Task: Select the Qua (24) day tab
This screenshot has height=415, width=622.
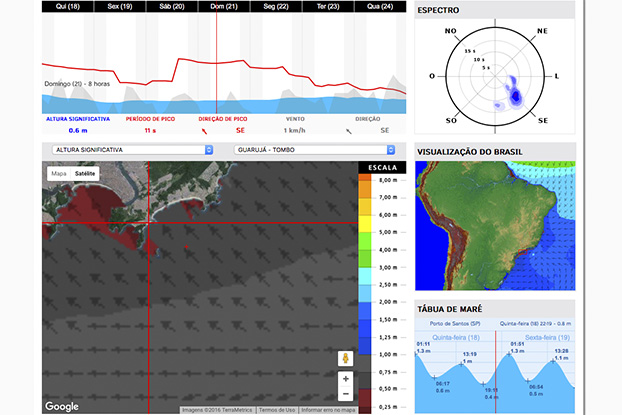Action: 380,6
